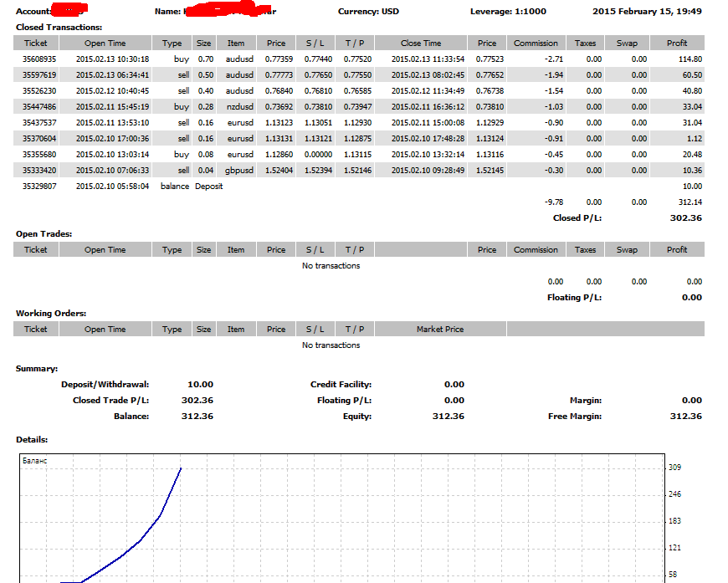Click the Closed P/L value 302.36
The height and width of the screenshot is (583, 728).
tap(686, 217)
